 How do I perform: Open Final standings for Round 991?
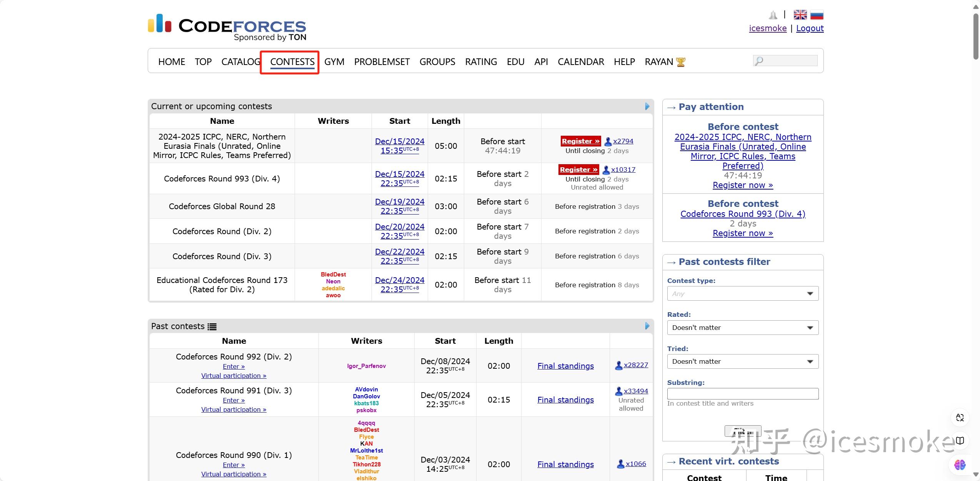(x=565, y=400)
